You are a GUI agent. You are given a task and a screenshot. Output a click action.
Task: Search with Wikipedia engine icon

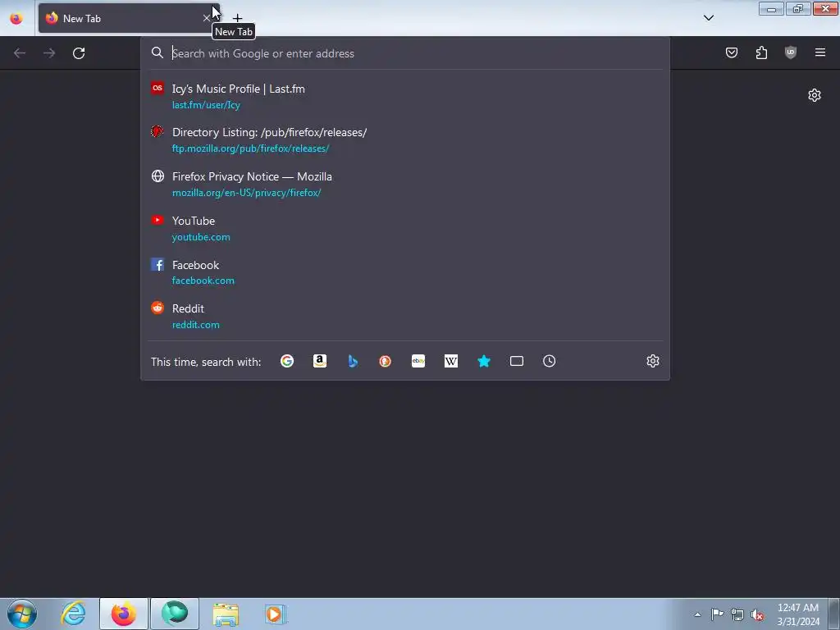(451, 361)
